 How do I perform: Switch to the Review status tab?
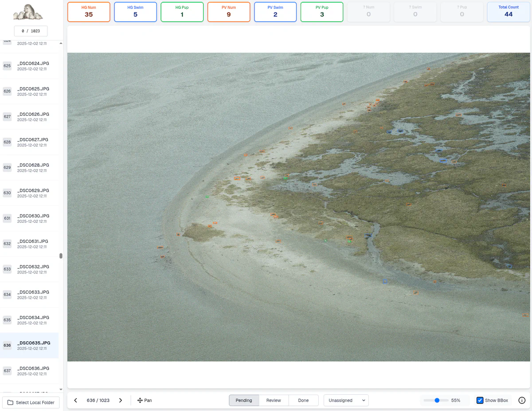click(274, 400)
